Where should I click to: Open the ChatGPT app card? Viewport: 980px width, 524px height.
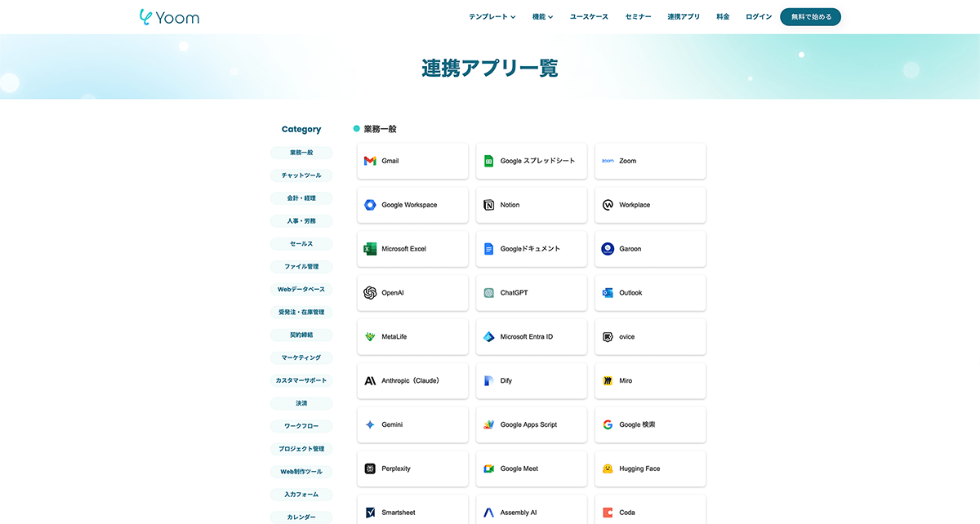[531, 292]
